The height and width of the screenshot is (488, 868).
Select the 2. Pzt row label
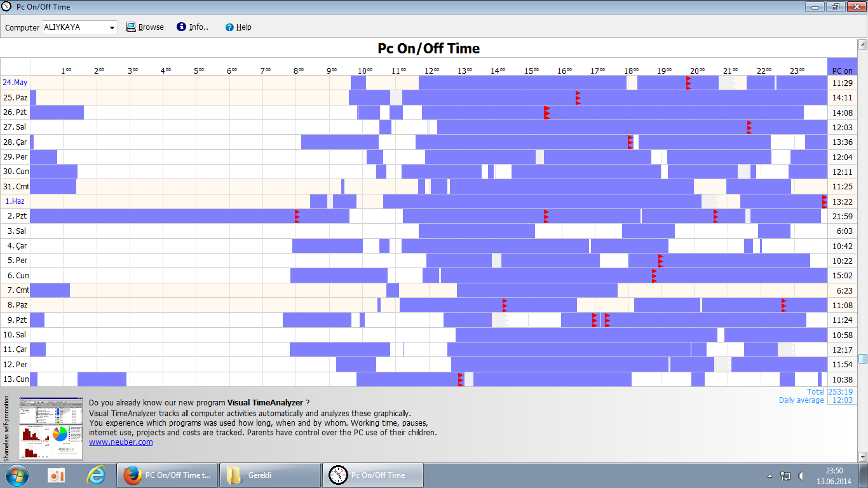tap(15, 216)
